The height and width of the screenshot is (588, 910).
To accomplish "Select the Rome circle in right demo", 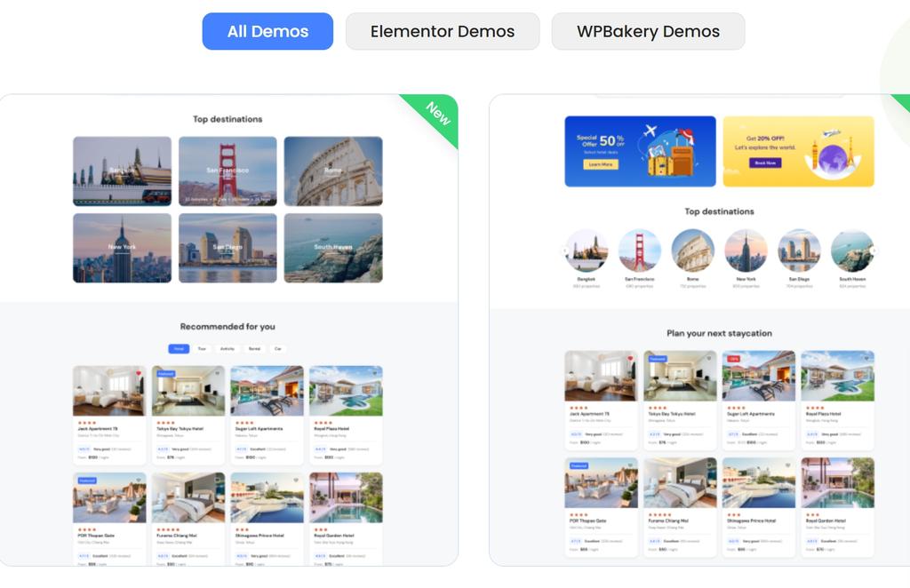I will (x=693, y=250).
